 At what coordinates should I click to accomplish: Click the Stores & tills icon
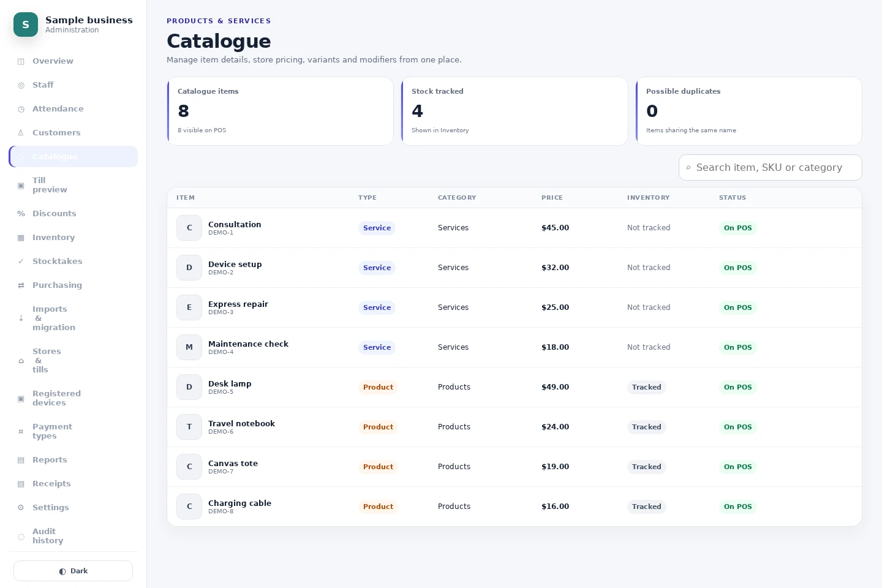pos(21,361)
